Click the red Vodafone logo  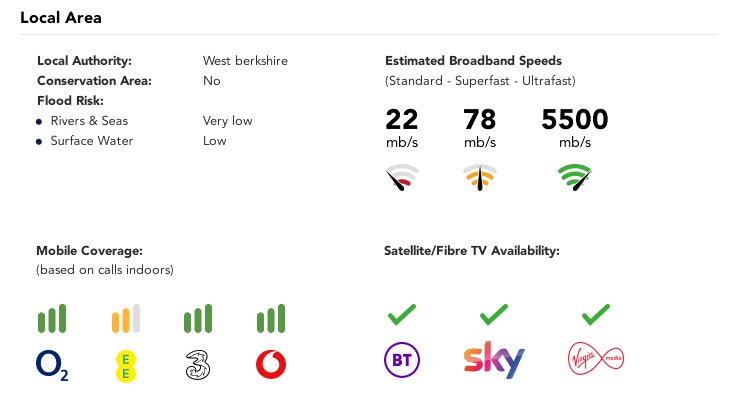tap(271, 364)
